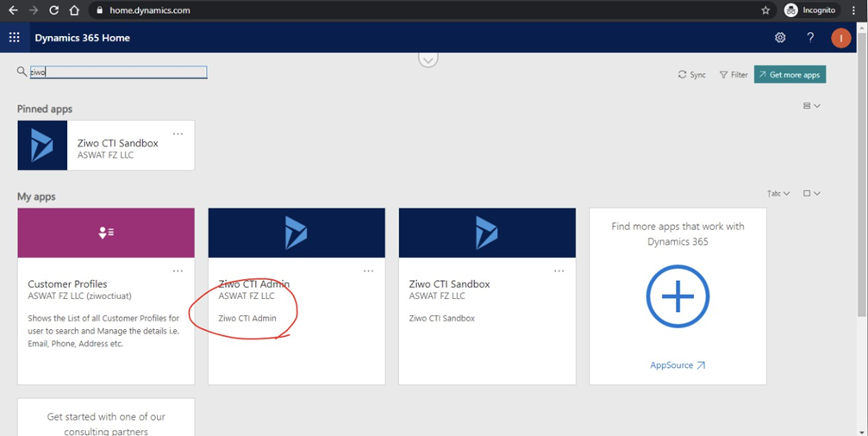Open the consulting partners card
This screenshot has width=868, height=436.
click(x=106, y=417)
